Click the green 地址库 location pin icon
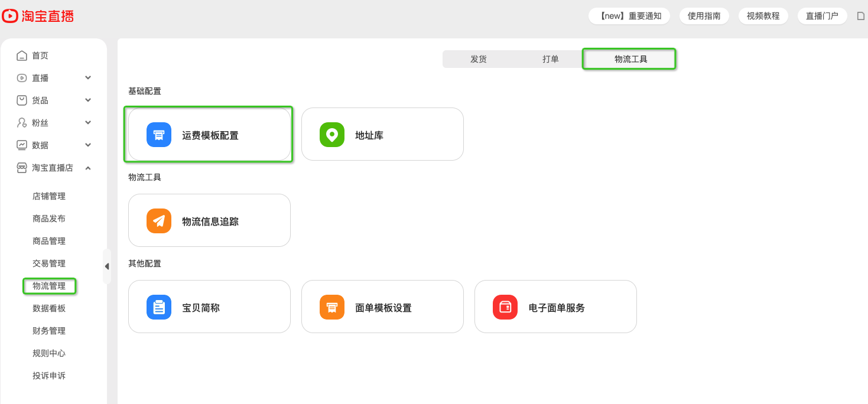This screenshot has width=868, height=404. click(x=332, y=135)
